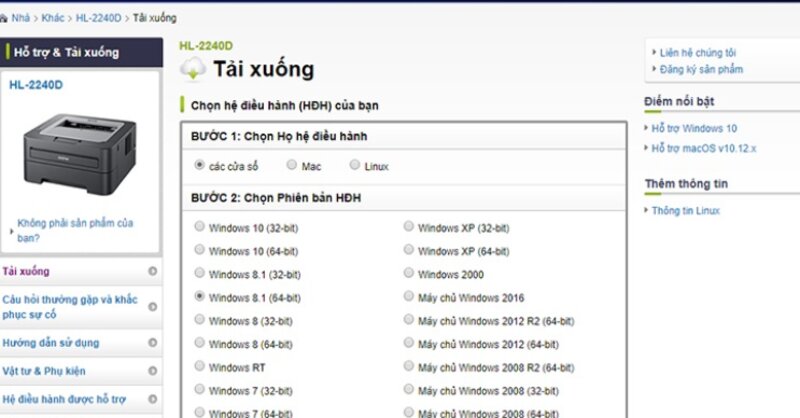Click BƯỚC 1: Chọn Họ hệ điều hành heading
Viewport: 800px width, 418px height.
pyautogui.click(x=279, y=136)
